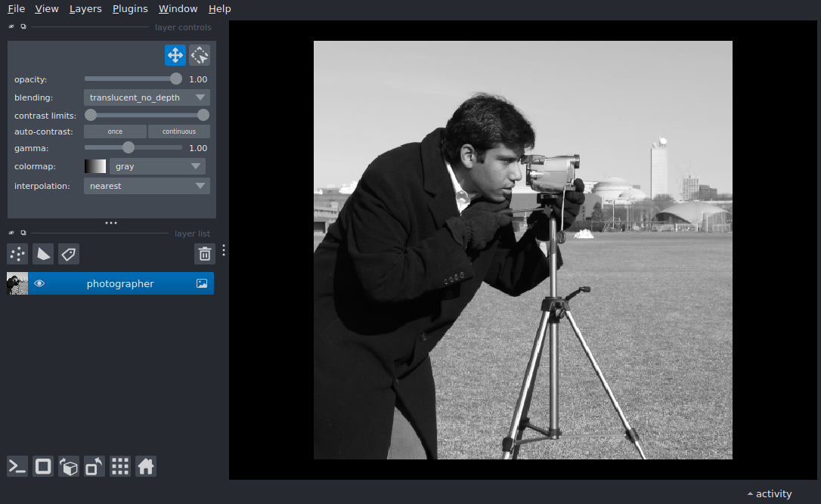
Task: Click the photographer layer thumbnail
Action: pos(17,283)
